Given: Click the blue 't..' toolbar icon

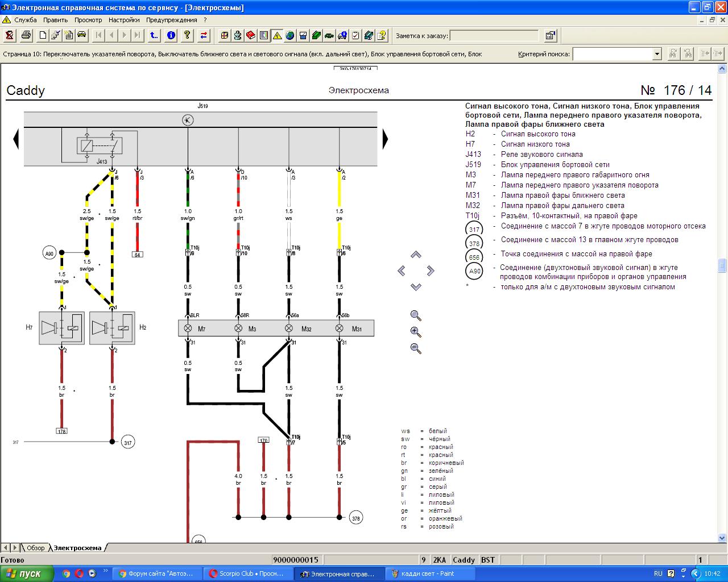Looking at the screenshot, I should point(154,35).
